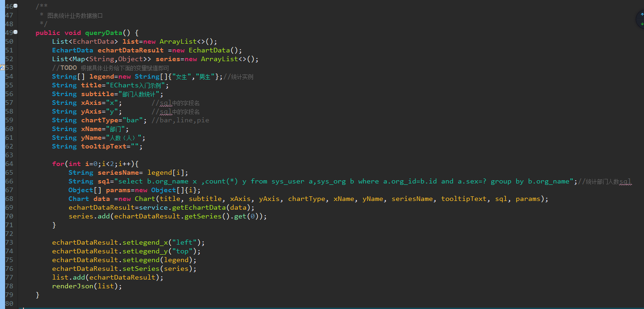Click line number 80 in the gutter
The image size is (644, 309).
click(x=9, y=303)
